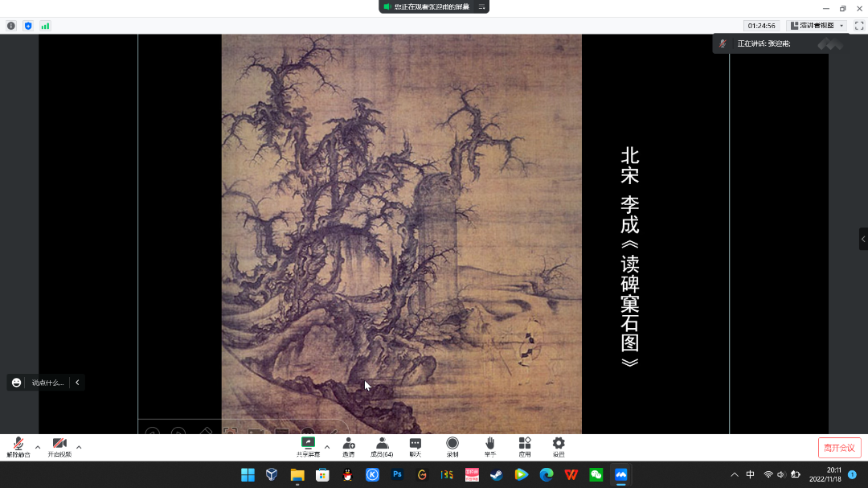
Task: Expand audio options arrow beside the microphone
Action: (38, 447)
